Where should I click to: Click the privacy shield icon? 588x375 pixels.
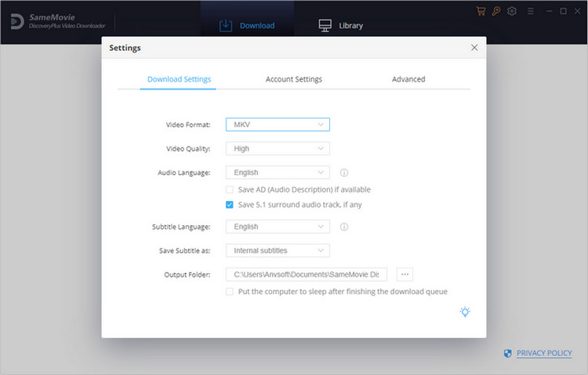(507, 353)
